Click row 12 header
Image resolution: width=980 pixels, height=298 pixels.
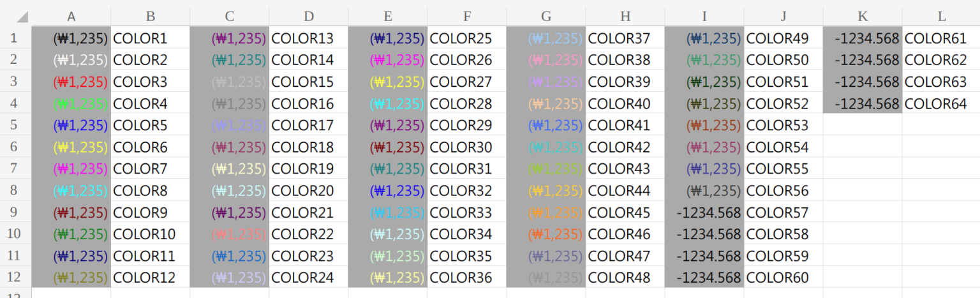(15, 278)
